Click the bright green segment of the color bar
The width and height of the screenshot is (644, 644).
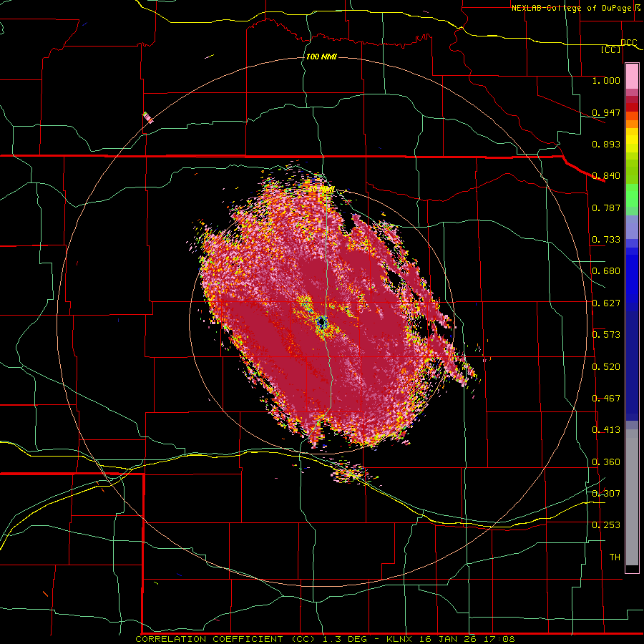coord(632,195)
